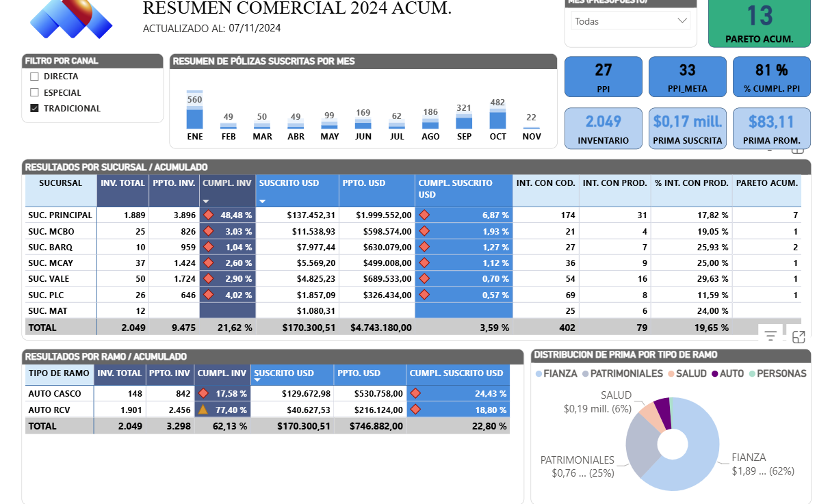Click the red diamond in SUC. PRINCIPAL CUMPL. INV
The height and width of the screenshot is (504, 817).
pos(209,215)
